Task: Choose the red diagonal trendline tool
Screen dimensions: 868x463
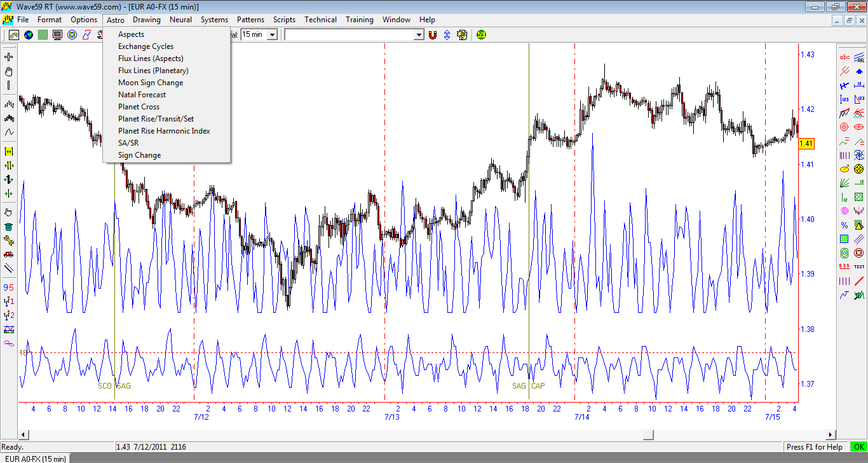Action: coord(859,281)
